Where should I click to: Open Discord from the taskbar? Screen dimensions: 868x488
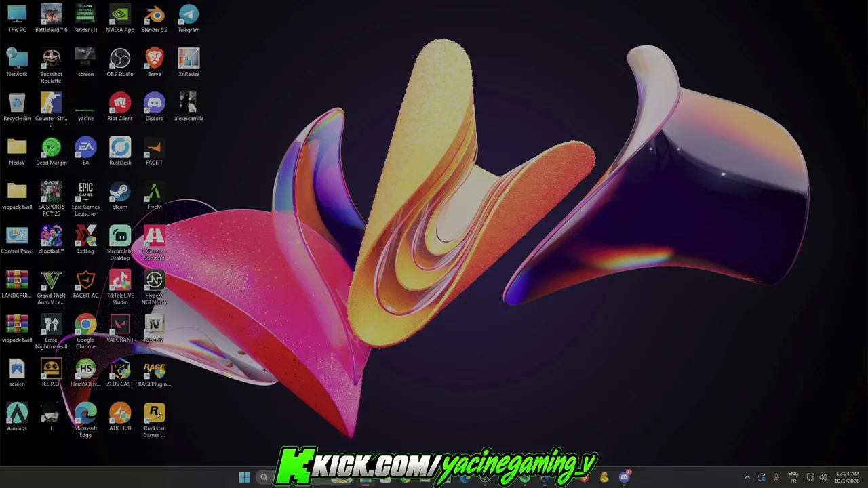[x=625, y=476]
